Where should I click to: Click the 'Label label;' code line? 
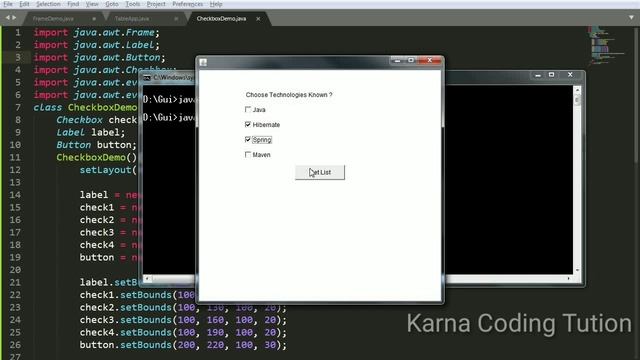coord(91,132)
